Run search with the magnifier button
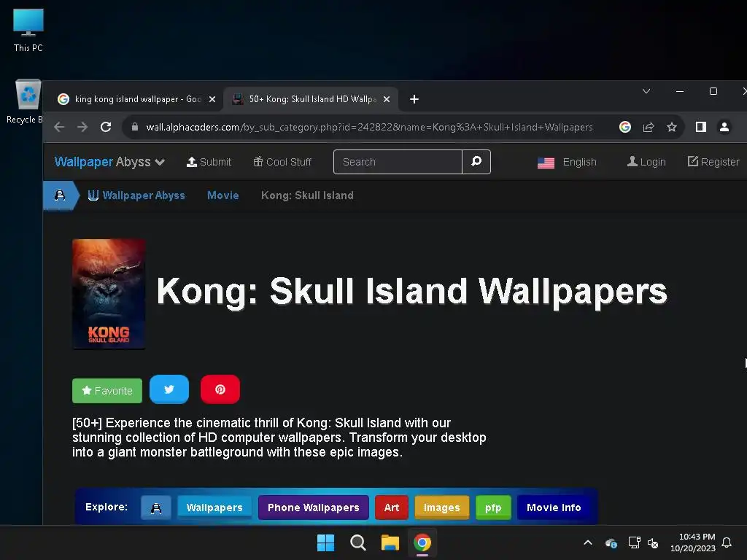This screenshot has height=560, width=747. tap(476, 162)
